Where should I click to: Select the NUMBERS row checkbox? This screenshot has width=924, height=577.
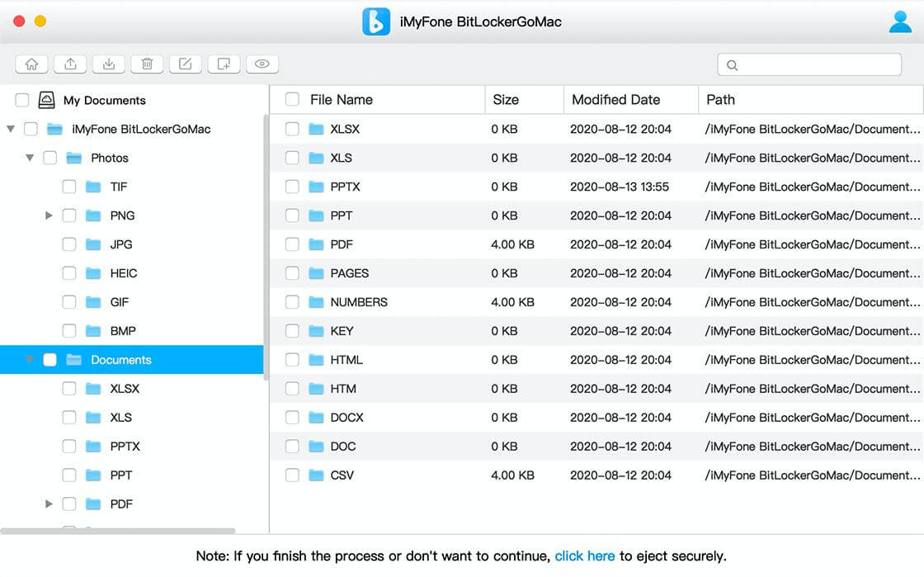(x=292, y=302)
